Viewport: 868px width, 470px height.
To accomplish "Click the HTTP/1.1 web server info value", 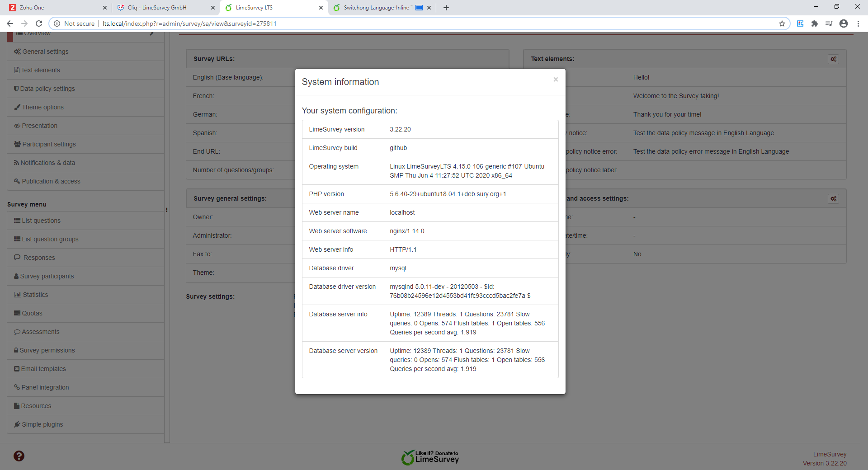I will click(x=403, y=249).
